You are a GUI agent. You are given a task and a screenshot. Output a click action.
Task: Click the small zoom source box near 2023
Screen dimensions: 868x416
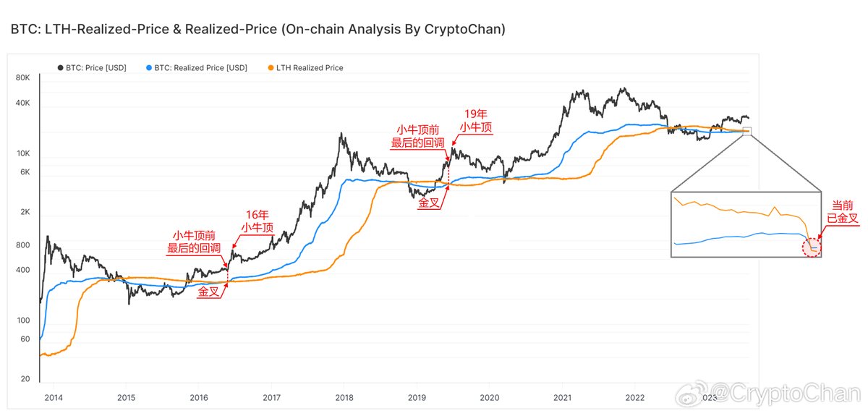(x=747, y=132)
